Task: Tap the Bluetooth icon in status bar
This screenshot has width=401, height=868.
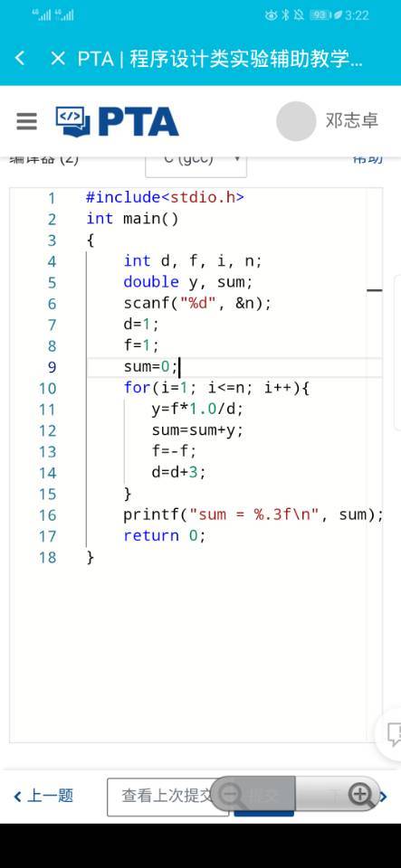Action: [x=286, y=15]
